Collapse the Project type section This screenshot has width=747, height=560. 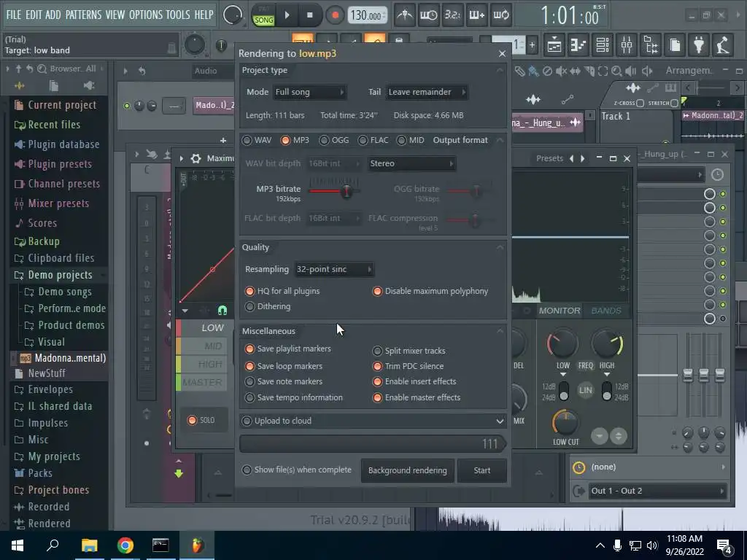pos(500,71)
